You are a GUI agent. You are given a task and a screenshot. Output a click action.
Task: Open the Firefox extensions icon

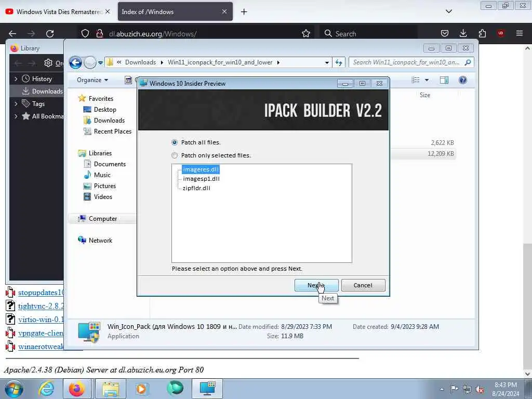(x=482, y=33)
